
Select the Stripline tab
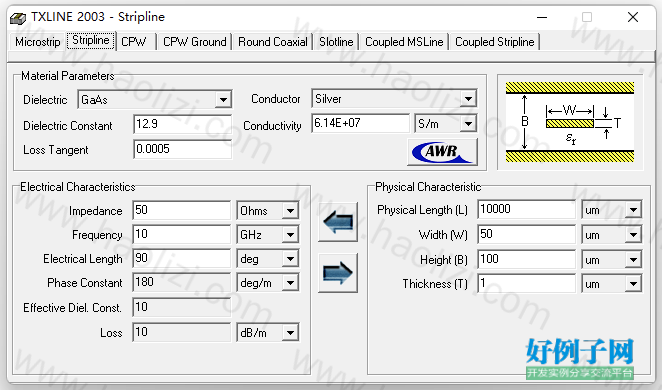pyautogui.click(x=91, y=41)
